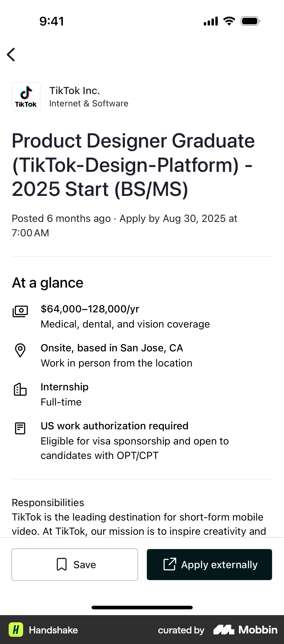Select the US work authorization required row
The height and width of the screenshot is (644, 284).
[114, 426]
